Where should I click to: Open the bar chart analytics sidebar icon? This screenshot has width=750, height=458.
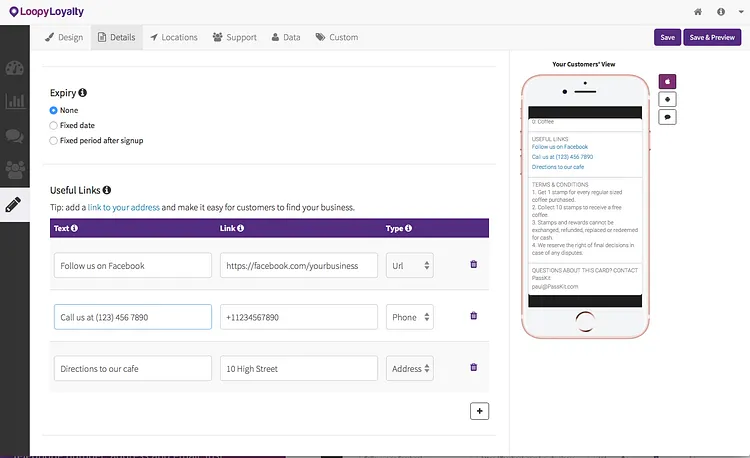tap(14, 101)
